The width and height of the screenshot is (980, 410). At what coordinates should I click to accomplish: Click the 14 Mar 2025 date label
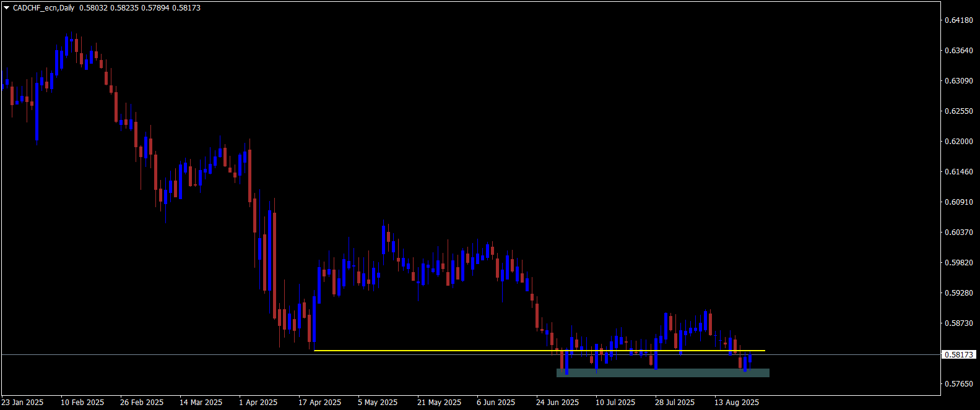tap(201, 403)
